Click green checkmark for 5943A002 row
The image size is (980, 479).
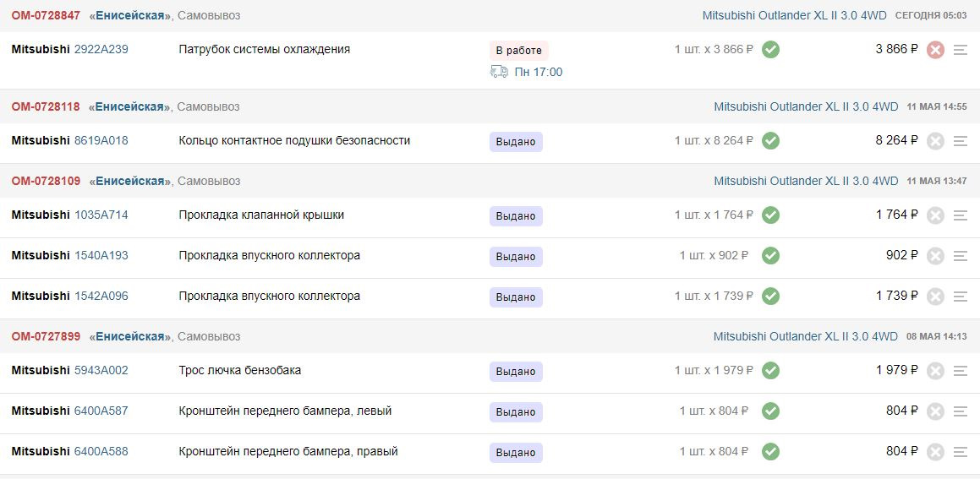click(770, 371)
